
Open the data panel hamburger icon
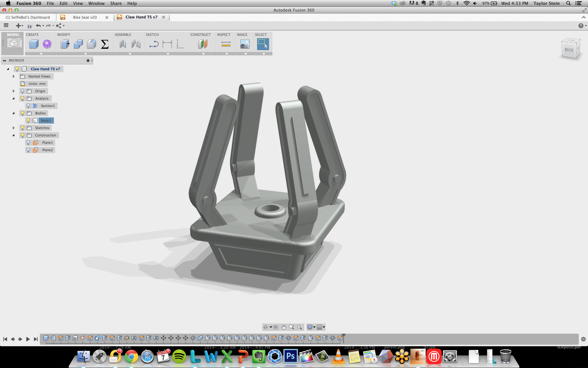pos(6,25)
